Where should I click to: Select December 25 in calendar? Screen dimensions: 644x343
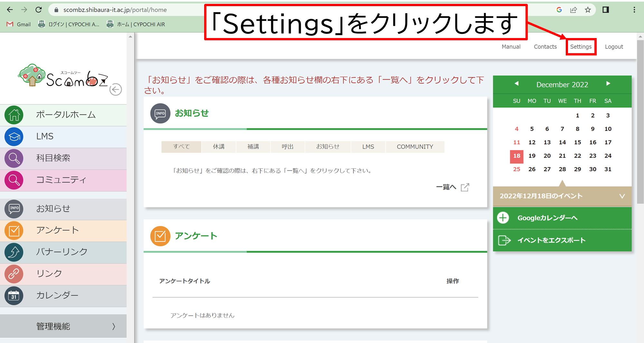[x=516, y=169]
